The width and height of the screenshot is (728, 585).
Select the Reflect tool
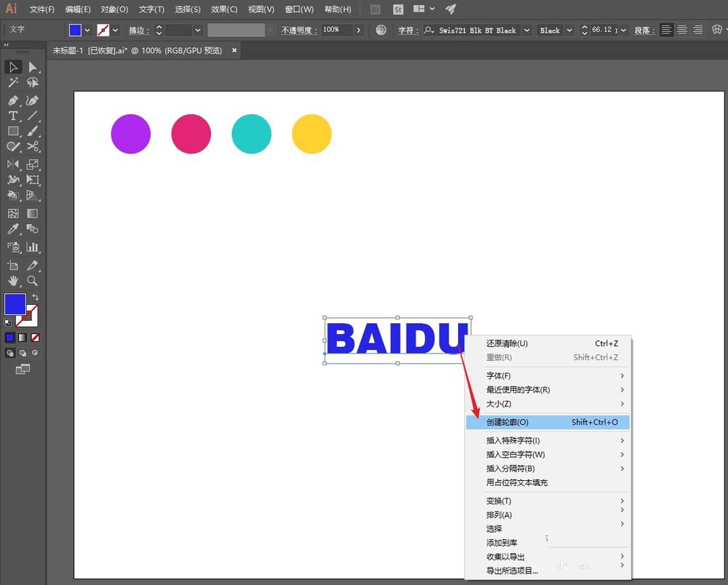coord(13,164)
